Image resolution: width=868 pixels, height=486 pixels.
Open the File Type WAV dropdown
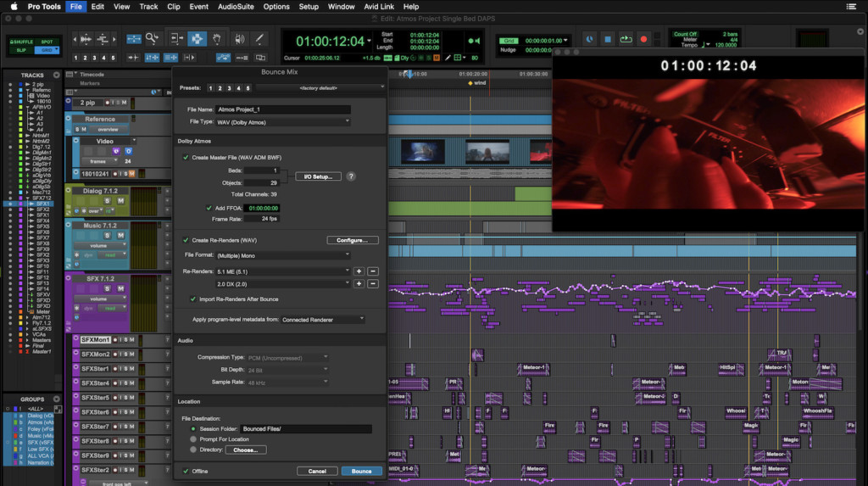pyautogui.click(x=283, y=122)
